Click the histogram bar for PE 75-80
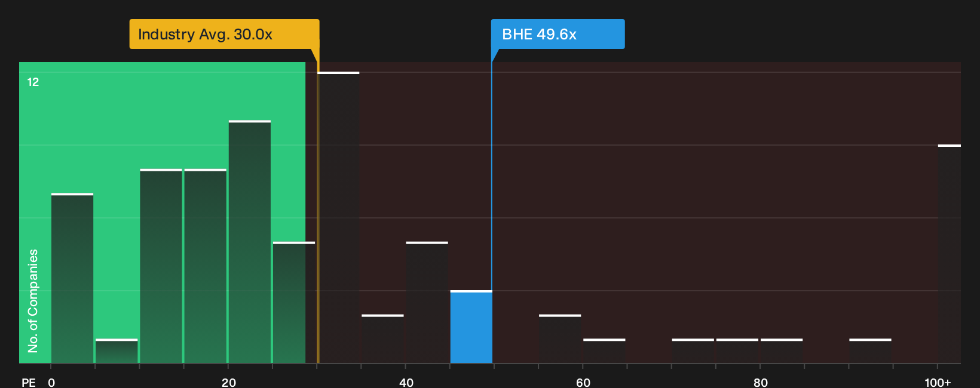Viewport: 980px width, 388px height. pyautogui.click(x=737, y=351)
